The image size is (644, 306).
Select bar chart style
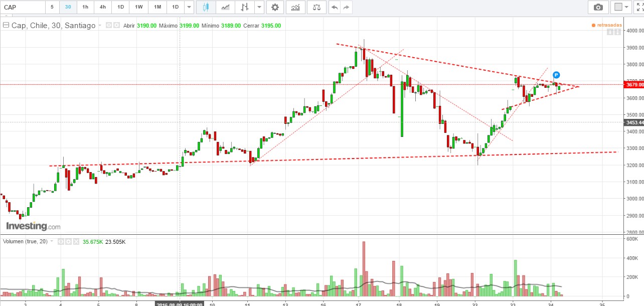point(245,7)
